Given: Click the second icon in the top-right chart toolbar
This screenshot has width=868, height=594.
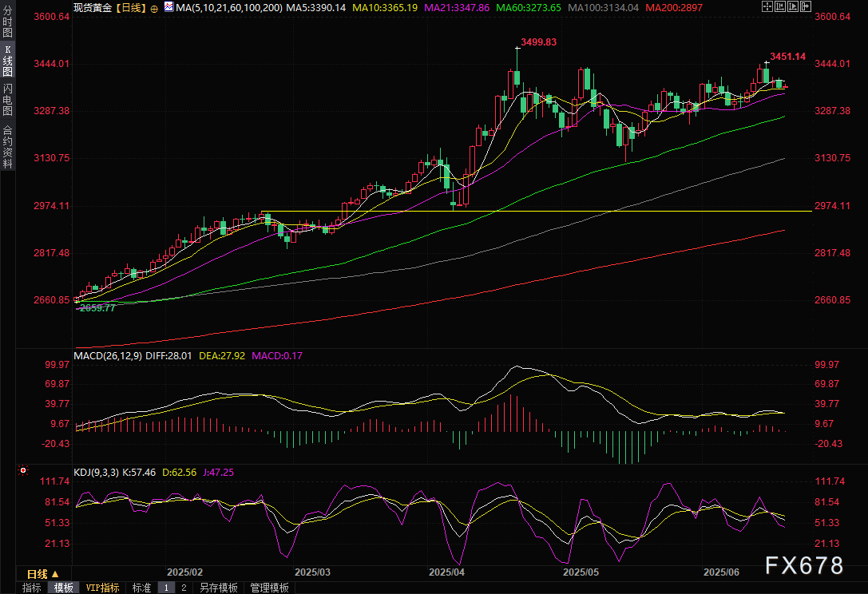Looking at the screenshot, I should tap(779, 7).
